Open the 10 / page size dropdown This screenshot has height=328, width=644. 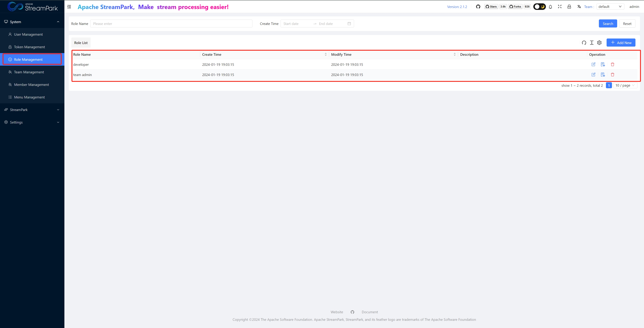click(625, 85)
